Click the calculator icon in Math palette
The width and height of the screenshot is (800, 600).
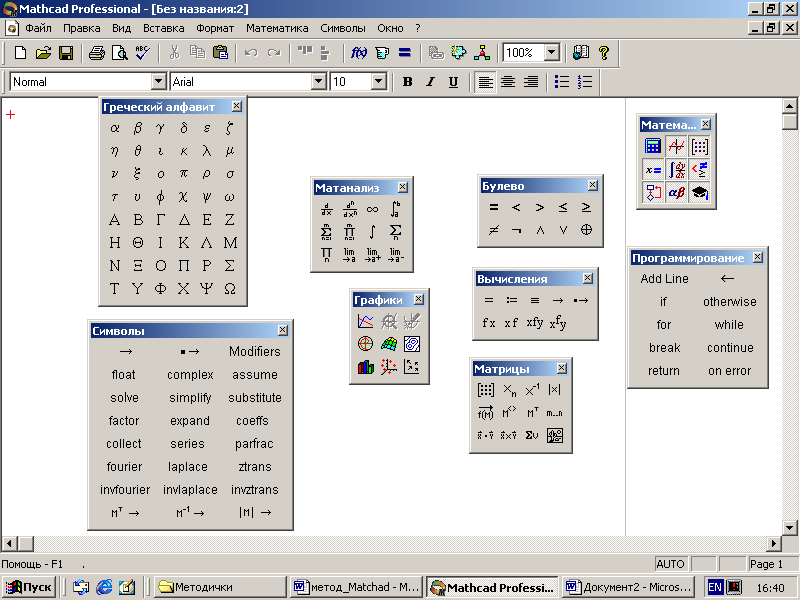pyautogui.click(x=653, y=147)
